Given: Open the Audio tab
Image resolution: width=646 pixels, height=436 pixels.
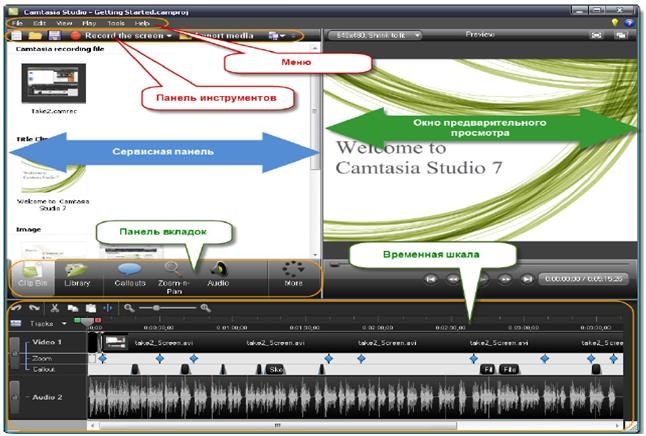Looking at the screenshot, I should coord(218,277).
